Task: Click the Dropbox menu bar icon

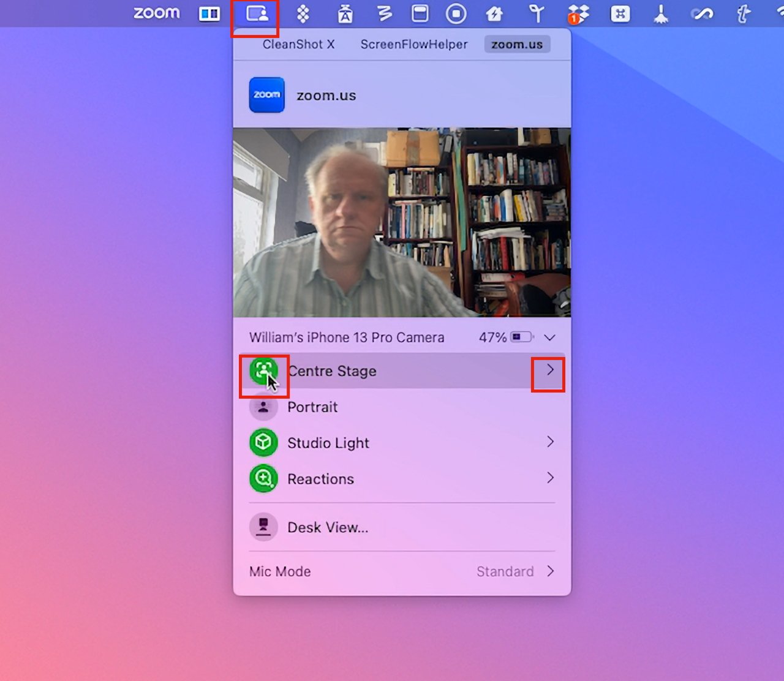Action: (x=578, y=14)
